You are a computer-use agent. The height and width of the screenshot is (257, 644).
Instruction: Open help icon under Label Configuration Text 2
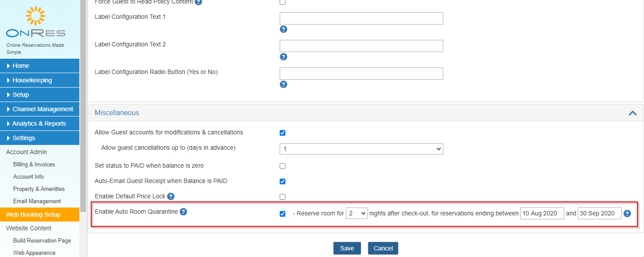[283, 57]
